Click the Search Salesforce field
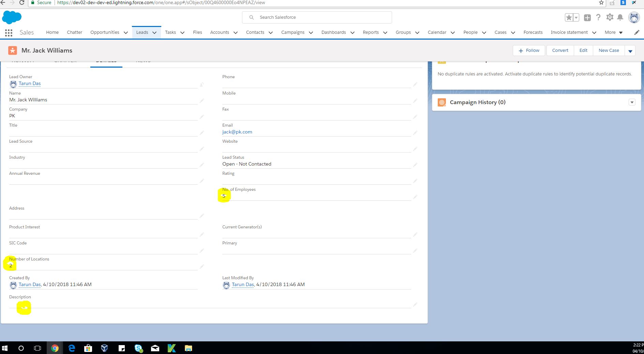This screenshot has width=644, height=354. point(317,17)
